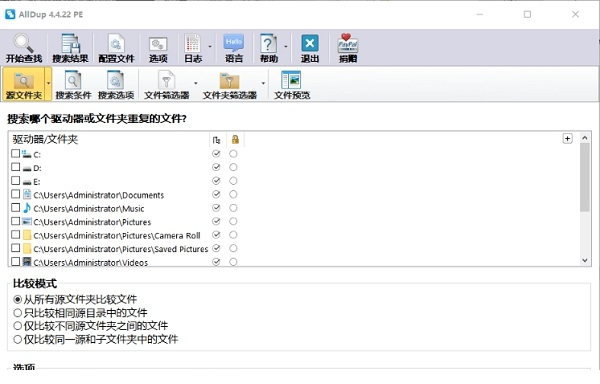Click the lock column header icon

(x=235, y=140)
